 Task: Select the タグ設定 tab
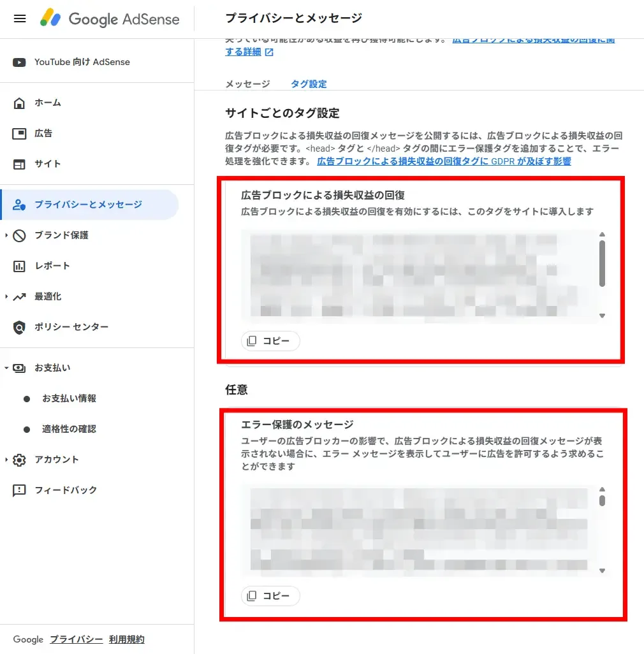pos(309,84)
